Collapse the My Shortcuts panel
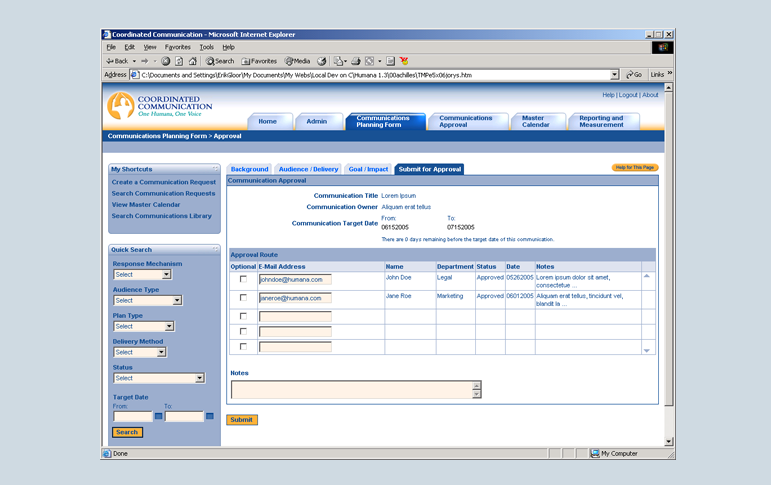Image resolution: width=771 pixels, height=485 pixels. tap(215, 169)
